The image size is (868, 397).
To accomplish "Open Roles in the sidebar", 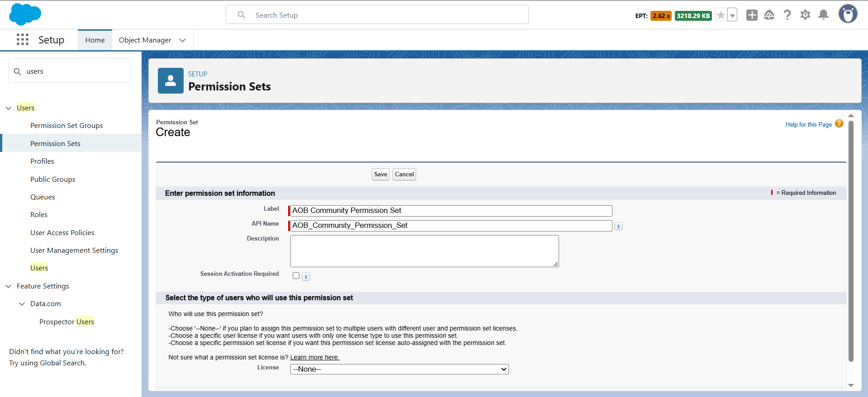I will pos(39,215).
